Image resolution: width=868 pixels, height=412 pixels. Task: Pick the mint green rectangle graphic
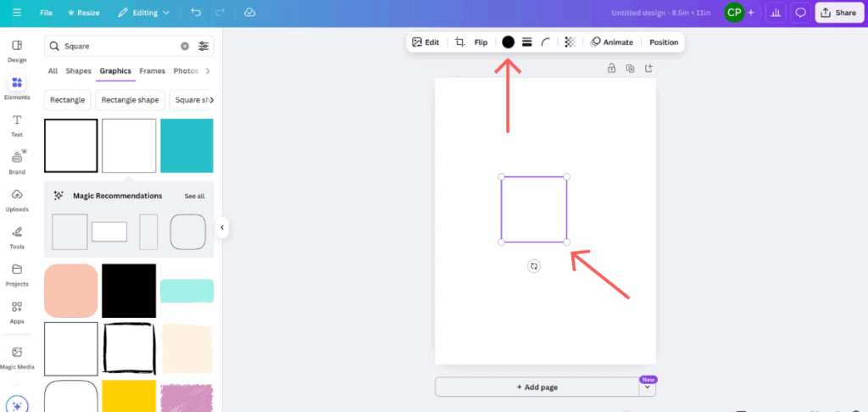(x=187, y=291)
